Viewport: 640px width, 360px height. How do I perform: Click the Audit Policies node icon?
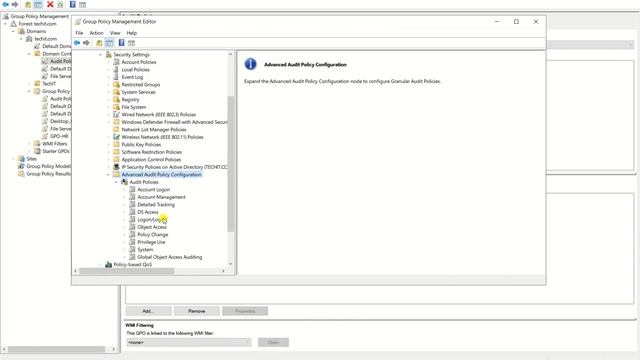[x=124, y=182]
